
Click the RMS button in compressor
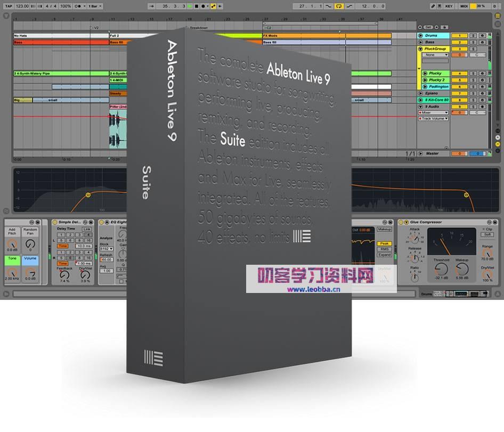[x=385, y=249]
